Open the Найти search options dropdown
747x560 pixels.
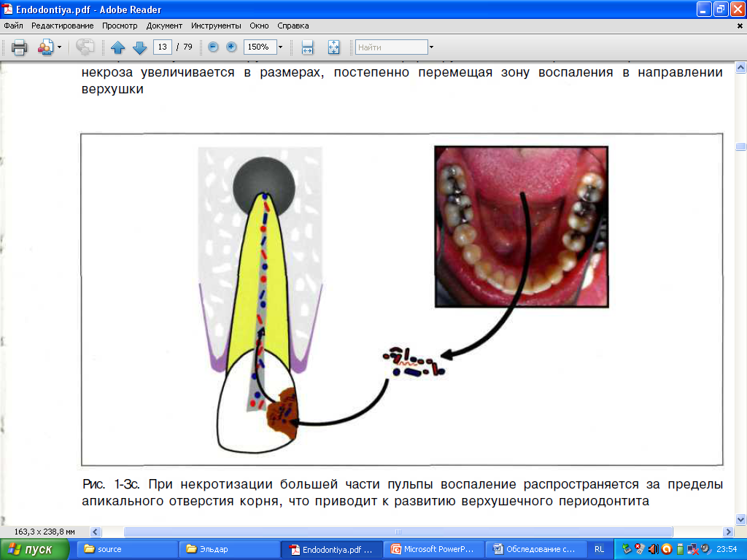[431, 47]
